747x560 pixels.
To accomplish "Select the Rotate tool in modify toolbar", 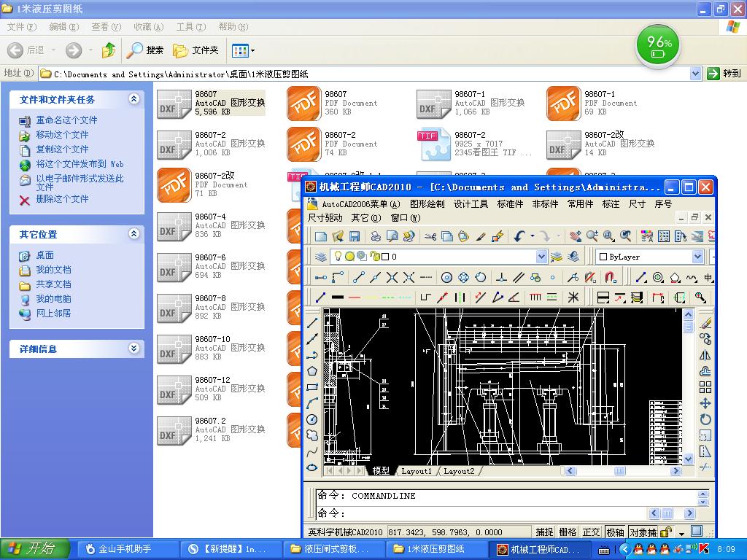I will 705,419.
